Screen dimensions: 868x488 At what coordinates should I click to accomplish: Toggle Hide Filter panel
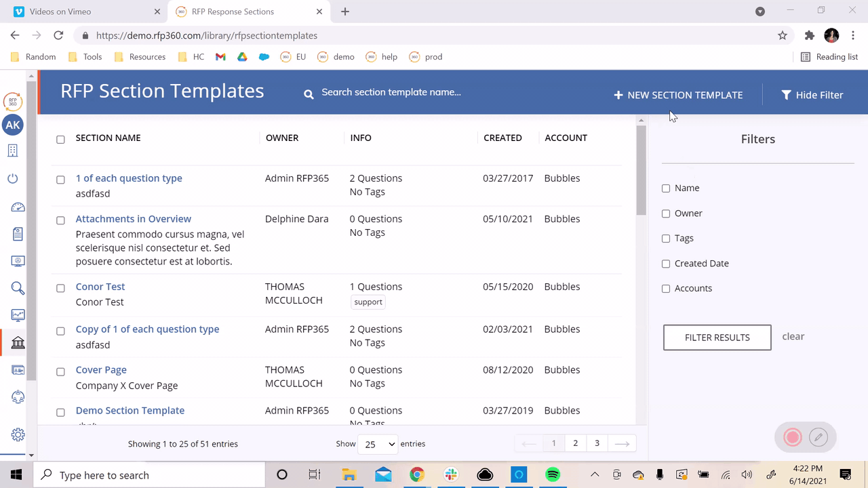(812, 95)
